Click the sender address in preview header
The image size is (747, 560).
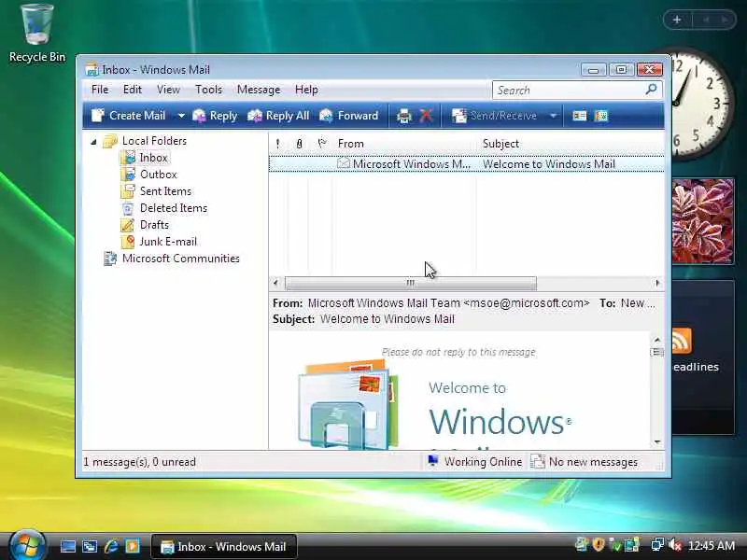pyautogui.click(x=527, y=303)
